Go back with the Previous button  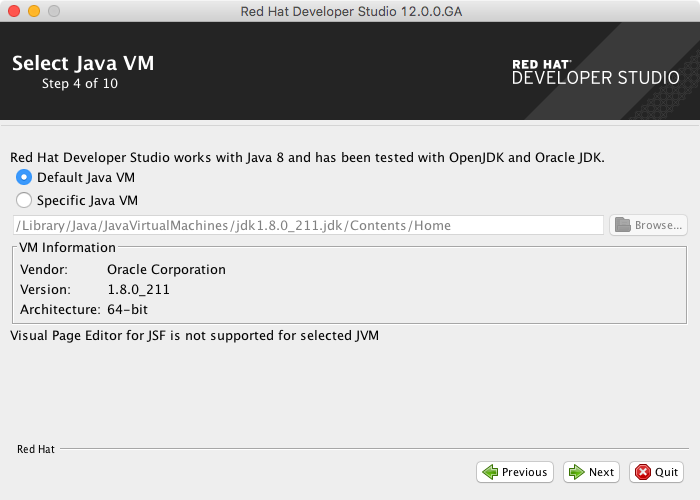(x=515, y=472)
